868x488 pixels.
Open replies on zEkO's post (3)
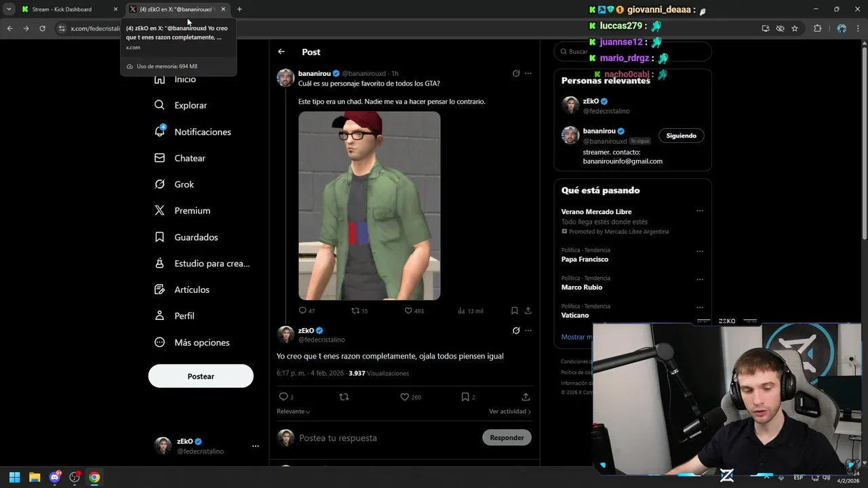[286, 396]
